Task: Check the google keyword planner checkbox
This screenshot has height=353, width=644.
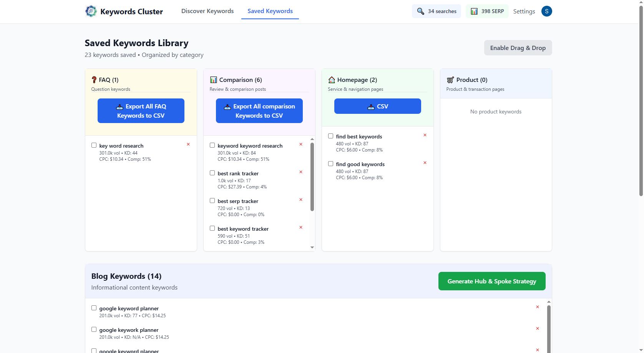Action: (x=94, y=308)
